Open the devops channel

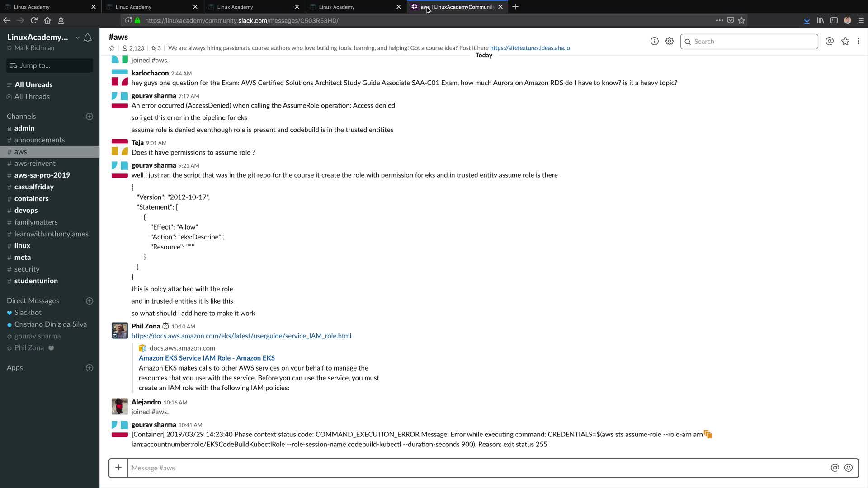click(26, 210)
